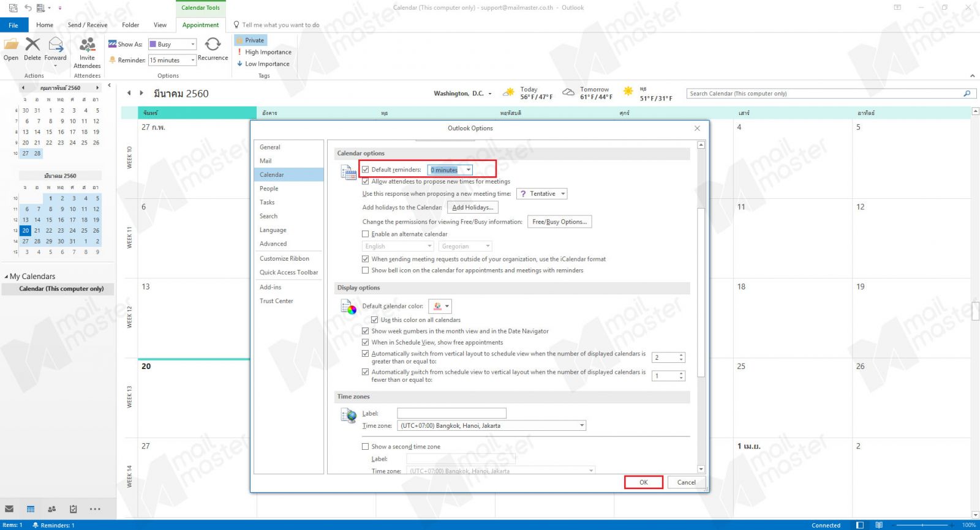This screenshot has height=530, width=980.
Task: Toggle Show week numbers in month view
Action: 366,331
